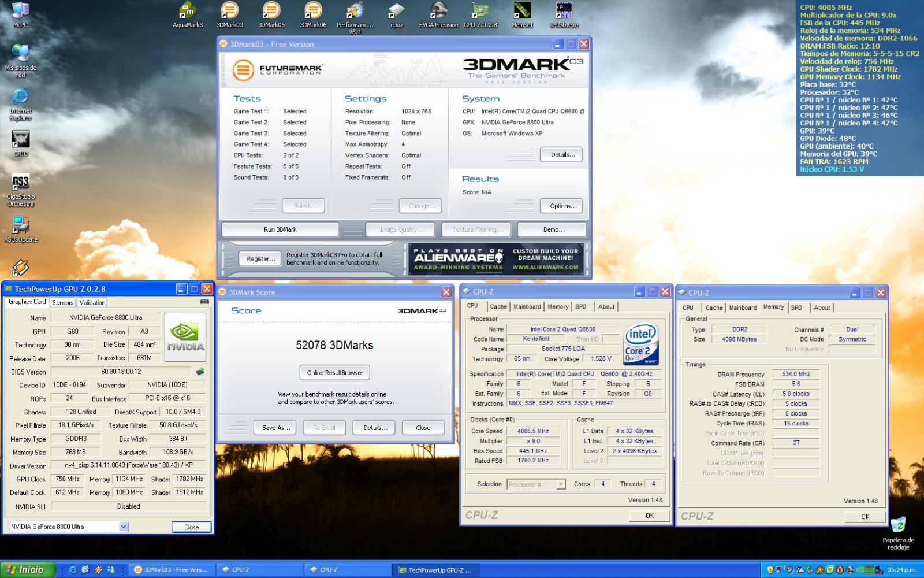Click the Internet Explorer quick launch icon
This screenshot has height=578, width=924.
(73, 570)
